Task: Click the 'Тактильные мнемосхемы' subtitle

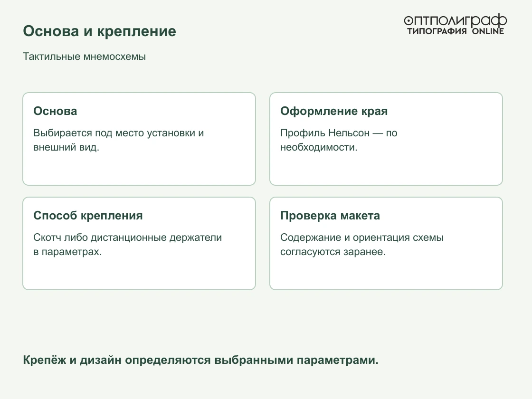Action: (84, 57)
